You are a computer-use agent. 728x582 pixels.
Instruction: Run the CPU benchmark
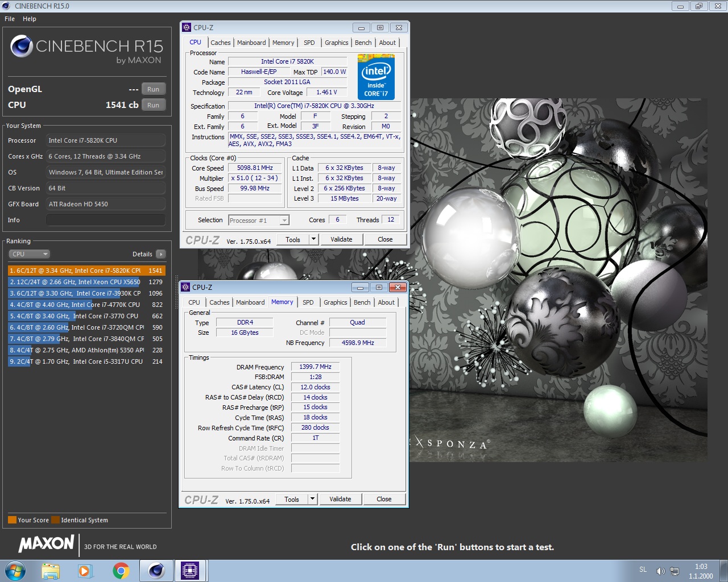(x=154, y=105)
